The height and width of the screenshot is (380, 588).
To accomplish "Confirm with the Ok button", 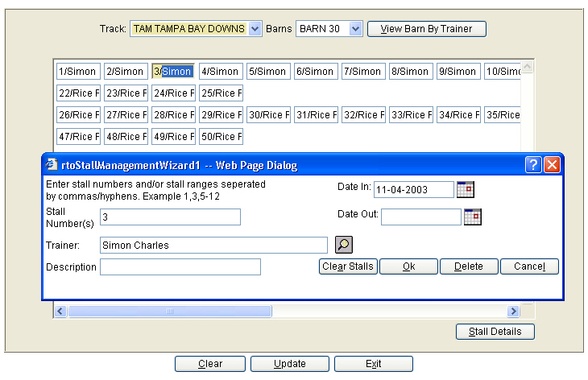I will pyautogui.click(x=408, y=266).
